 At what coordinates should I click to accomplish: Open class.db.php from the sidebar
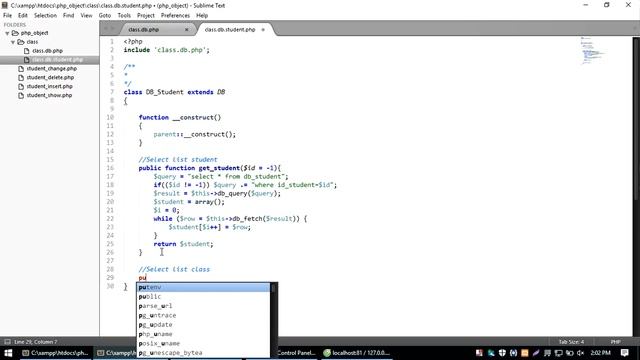pos(47,51)
